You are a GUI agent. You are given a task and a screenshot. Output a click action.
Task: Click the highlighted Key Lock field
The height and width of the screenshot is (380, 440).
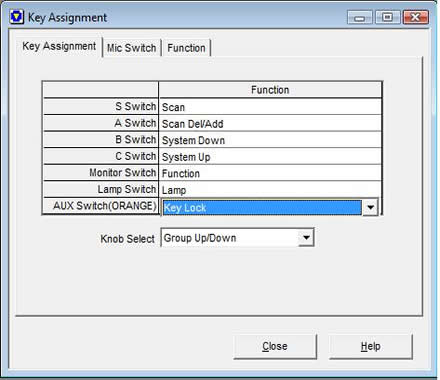pos(262,207)
